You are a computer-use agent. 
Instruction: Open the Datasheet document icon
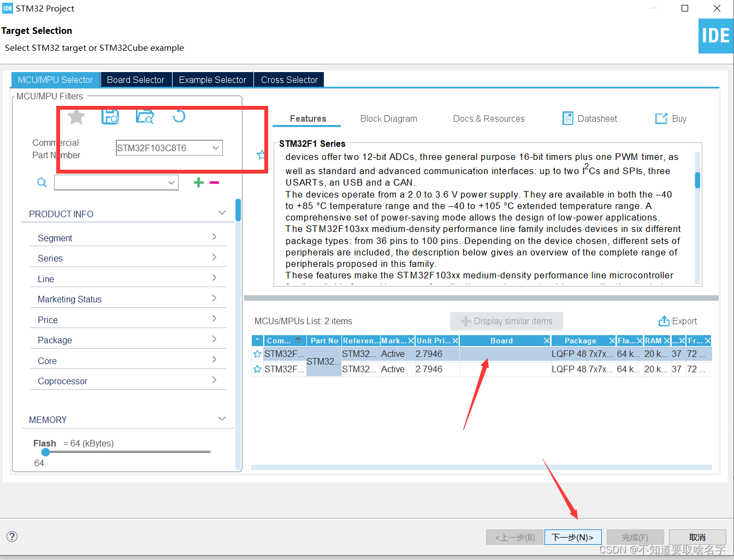point(568,118)
